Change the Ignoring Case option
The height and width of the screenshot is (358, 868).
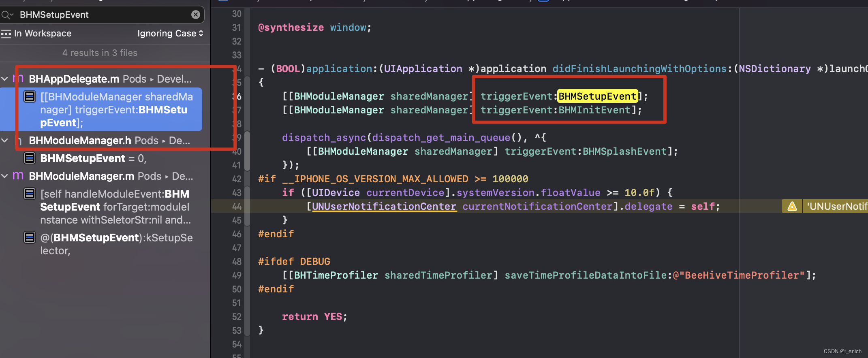pos(170,34)
